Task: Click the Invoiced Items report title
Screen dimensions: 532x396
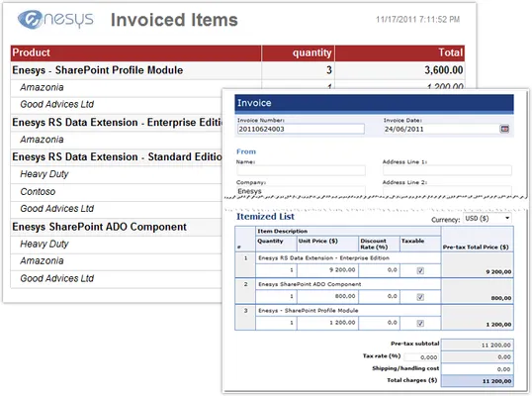Action: click(x=174, y=20)
